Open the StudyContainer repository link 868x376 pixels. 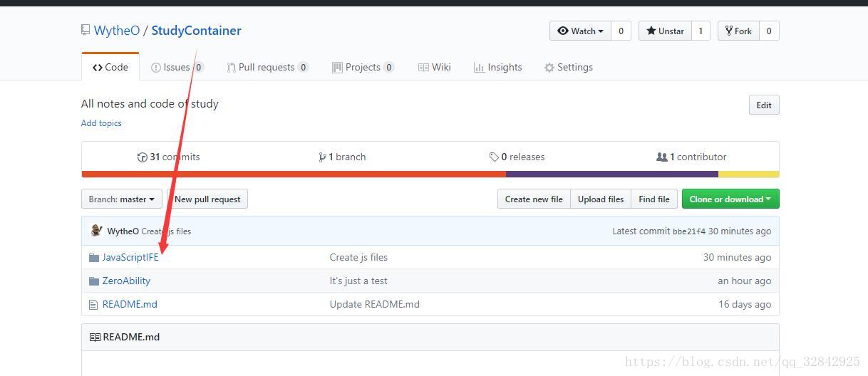pyautogui.click(x=196, y=31)
